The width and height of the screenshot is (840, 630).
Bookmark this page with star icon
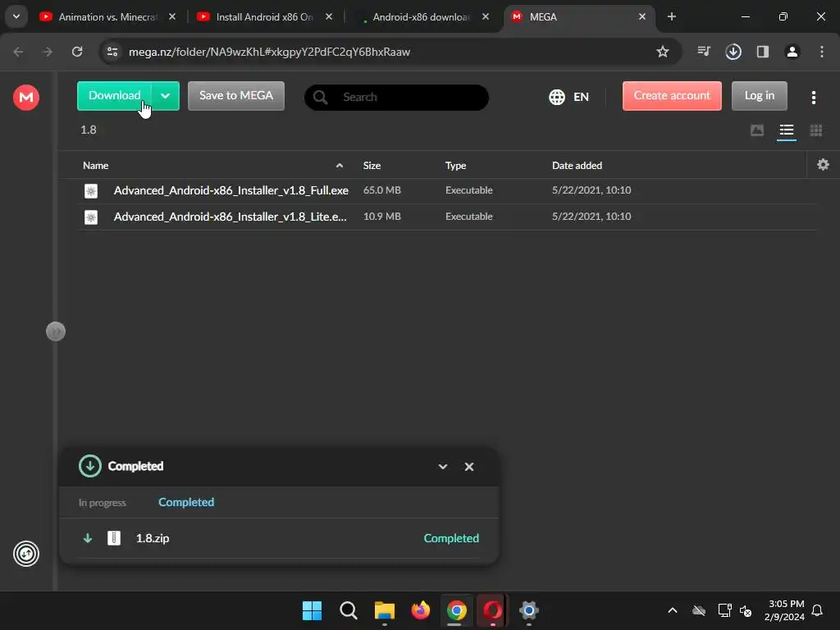[663, 52]
